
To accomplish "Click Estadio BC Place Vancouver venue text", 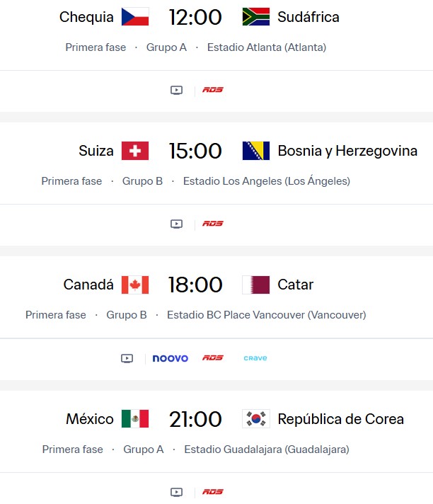I will pos(266,315).
